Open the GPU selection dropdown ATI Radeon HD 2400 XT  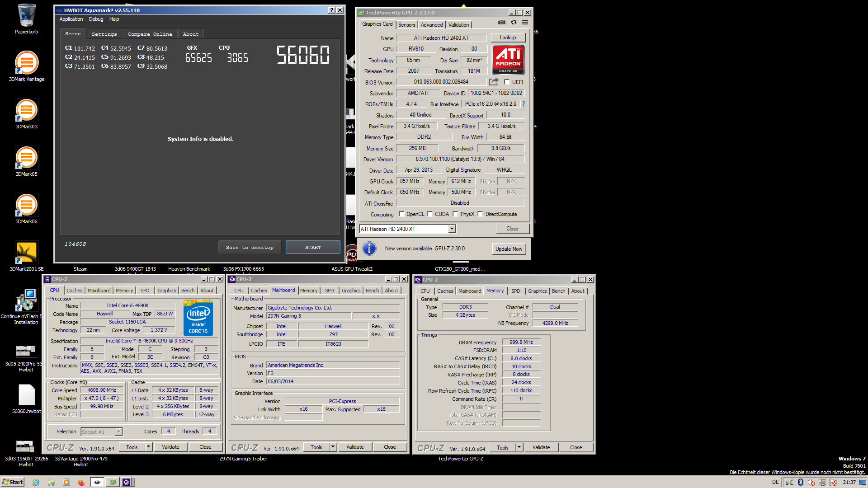coord(407,229)
